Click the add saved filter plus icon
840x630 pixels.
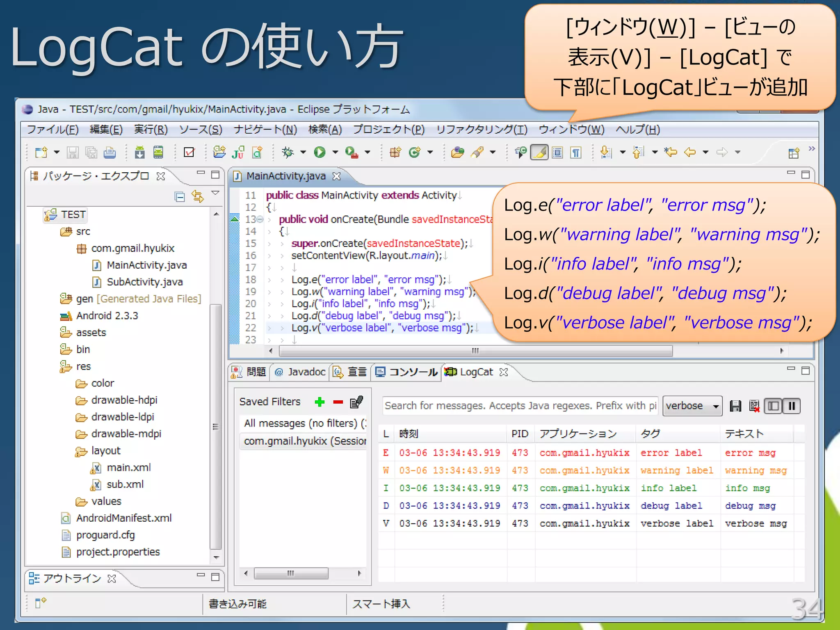click(320, 402)
